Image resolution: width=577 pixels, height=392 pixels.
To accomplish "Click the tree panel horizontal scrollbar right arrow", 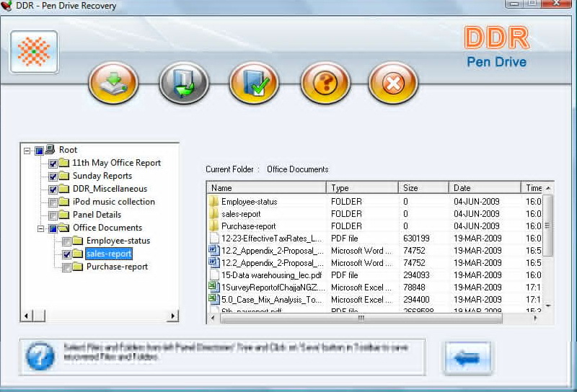I will tap(172, 316).
